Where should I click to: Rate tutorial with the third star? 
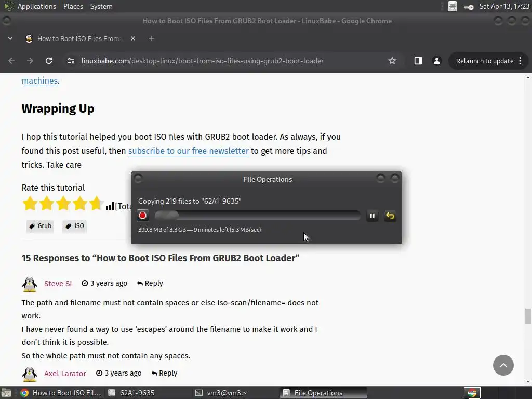pyautogui.click(x=63, y=203)
